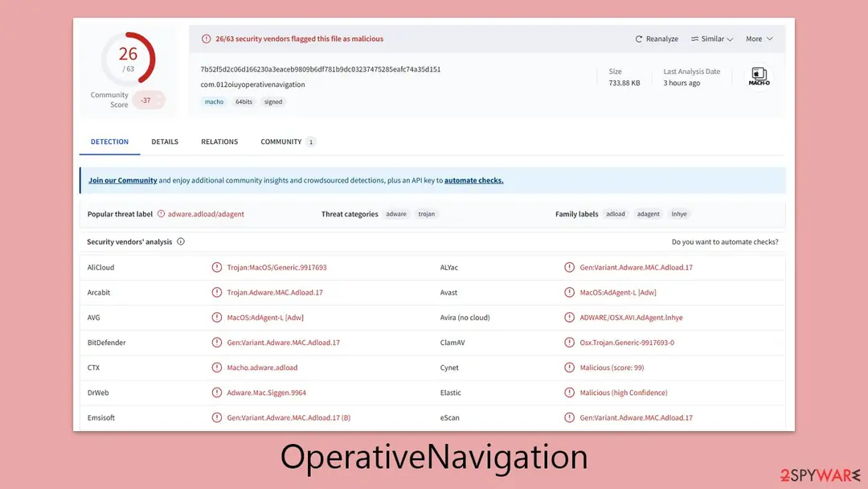Click the Popular threat label warning icon
868x489 pixels.
(161, 214)
